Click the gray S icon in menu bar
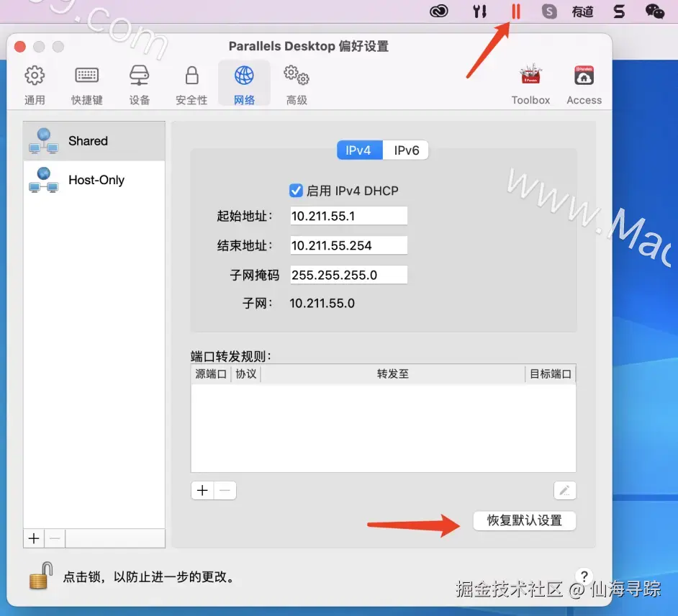Image resolution: width=678 pixels, height=616 pixels. tap(549, 12)
